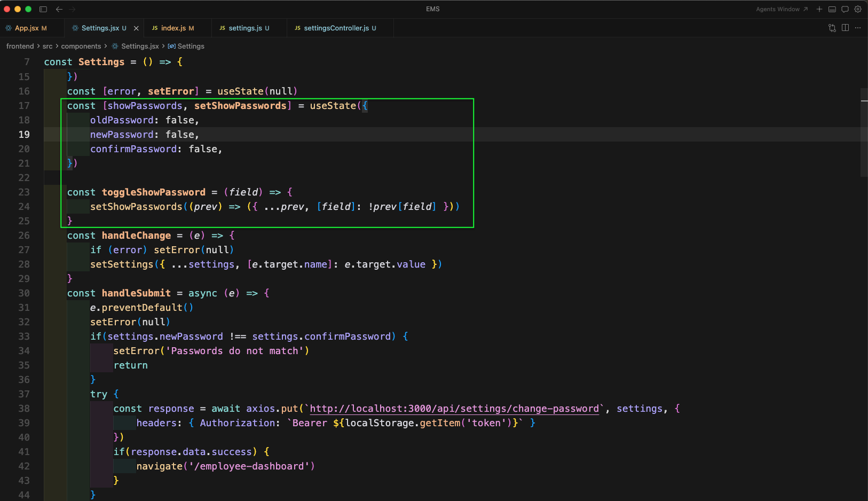
Task: Select the Settings.jsx tab
Action: (104, 28)
